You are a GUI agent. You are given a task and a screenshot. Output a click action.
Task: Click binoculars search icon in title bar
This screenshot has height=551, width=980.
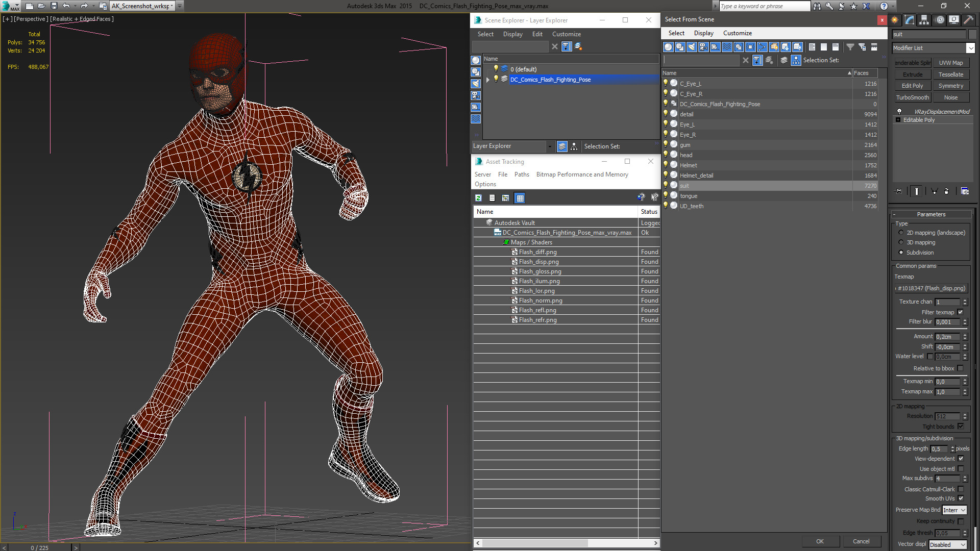(x=817, y=6)
